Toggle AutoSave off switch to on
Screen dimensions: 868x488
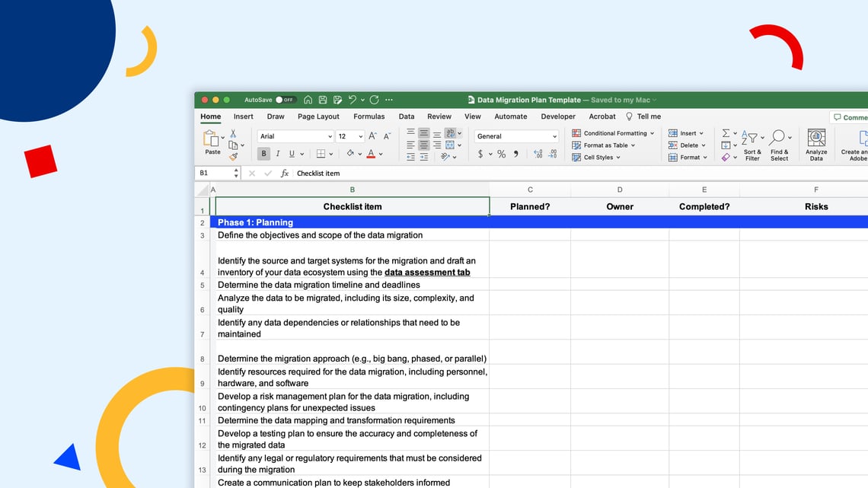point(285,100)
